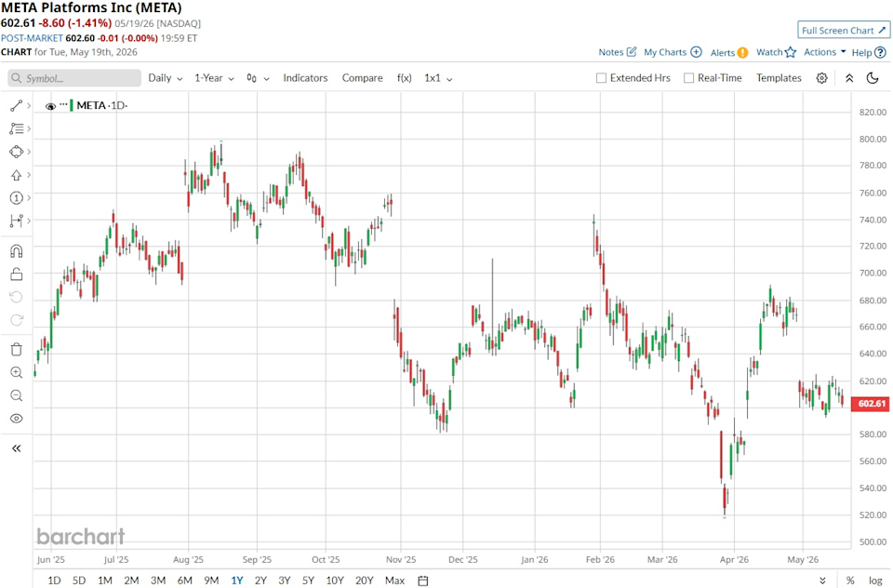Select the 6M range
The image size is (893, 588).
tap(184, 581)
